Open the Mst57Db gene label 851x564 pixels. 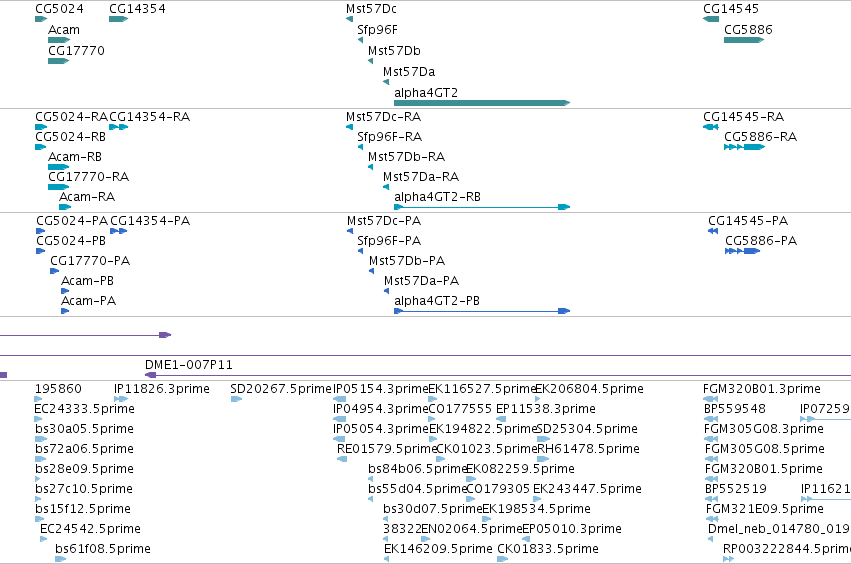point(394,50)
